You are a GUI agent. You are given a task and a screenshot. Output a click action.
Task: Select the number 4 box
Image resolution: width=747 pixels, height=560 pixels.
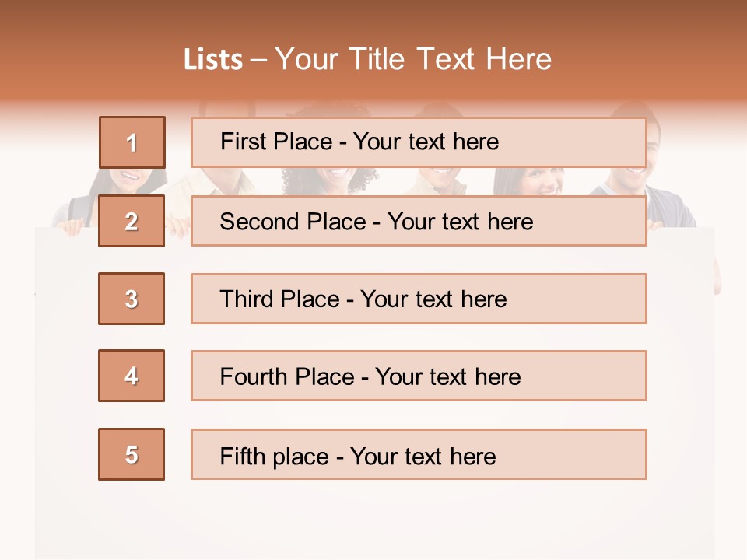point(132,376)
